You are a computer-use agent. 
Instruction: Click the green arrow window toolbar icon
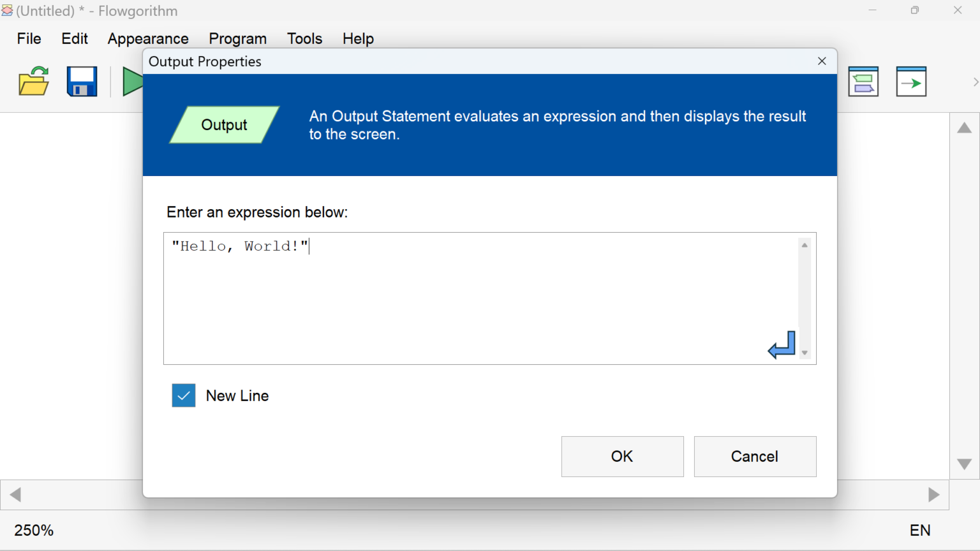[x=911, y=82]
